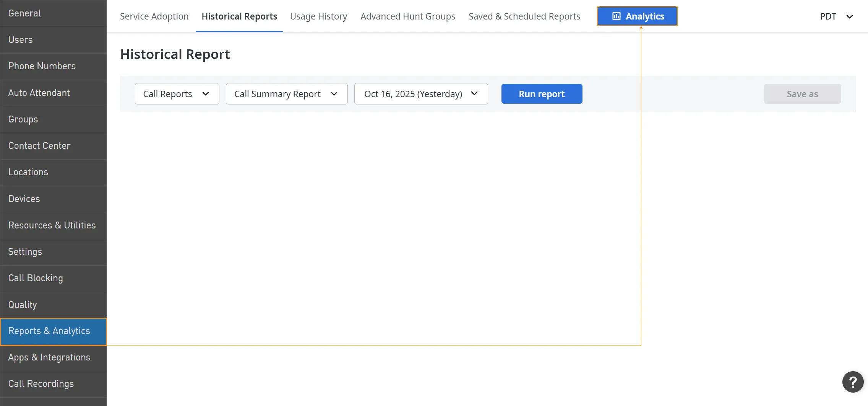Click the Save as button
The width and height of the screenshot is (868, 406).
(802, 94)
